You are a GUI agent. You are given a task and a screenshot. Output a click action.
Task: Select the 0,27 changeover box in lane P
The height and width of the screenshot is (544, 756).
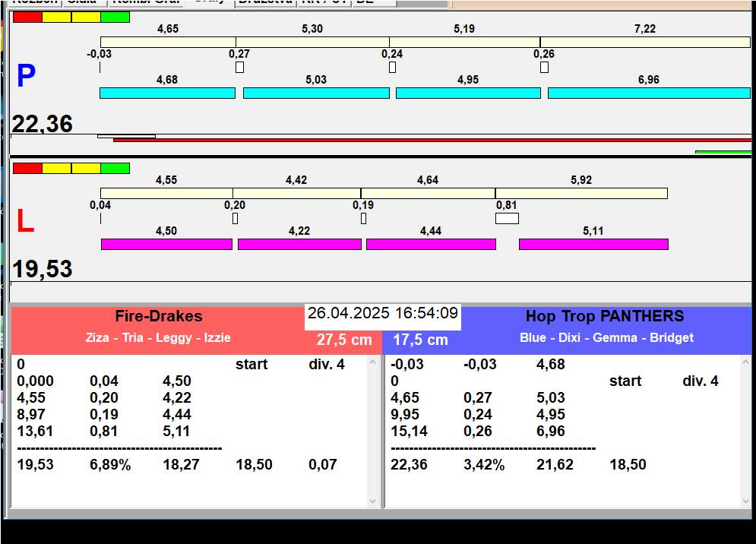[x=239, y=67]
